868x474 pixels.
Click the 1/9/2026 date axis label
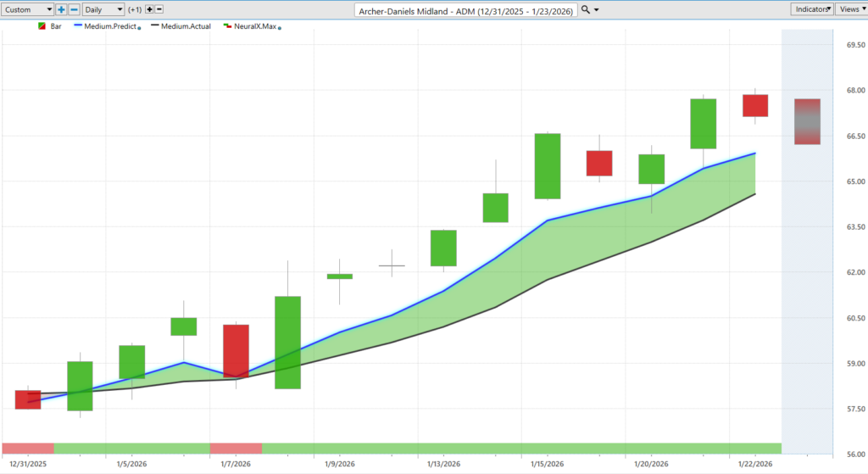tap(340, 464)
